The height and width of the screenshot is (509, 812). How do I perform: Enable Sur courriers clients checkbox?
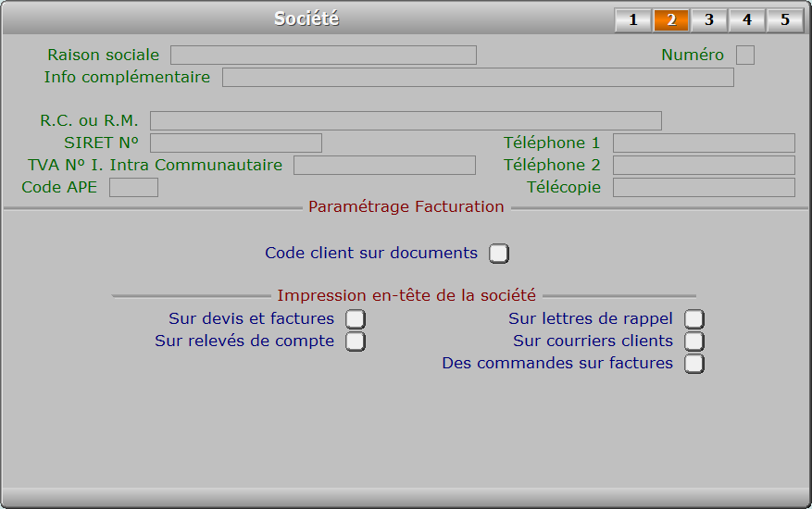693,341
